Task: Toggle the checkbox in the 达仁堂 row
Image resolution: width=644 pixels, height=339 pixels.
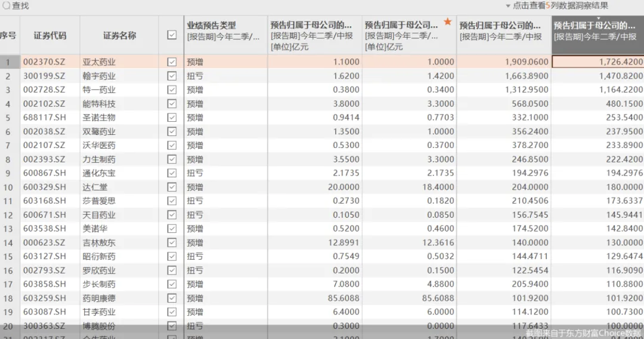Action: pos(172,187)
